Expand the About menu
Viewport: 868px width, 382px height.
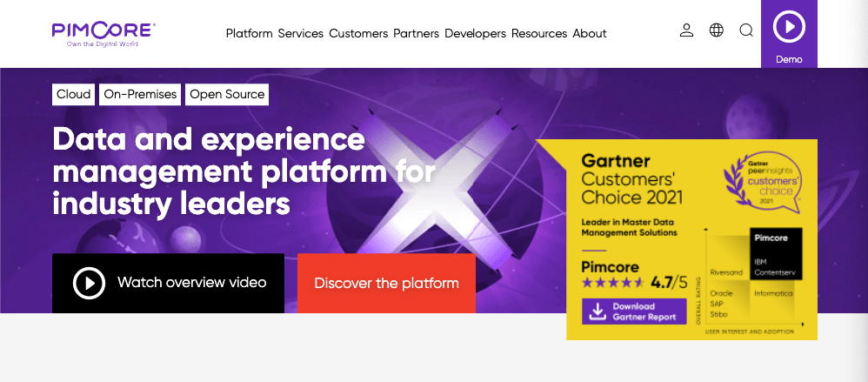click(590, 34)
